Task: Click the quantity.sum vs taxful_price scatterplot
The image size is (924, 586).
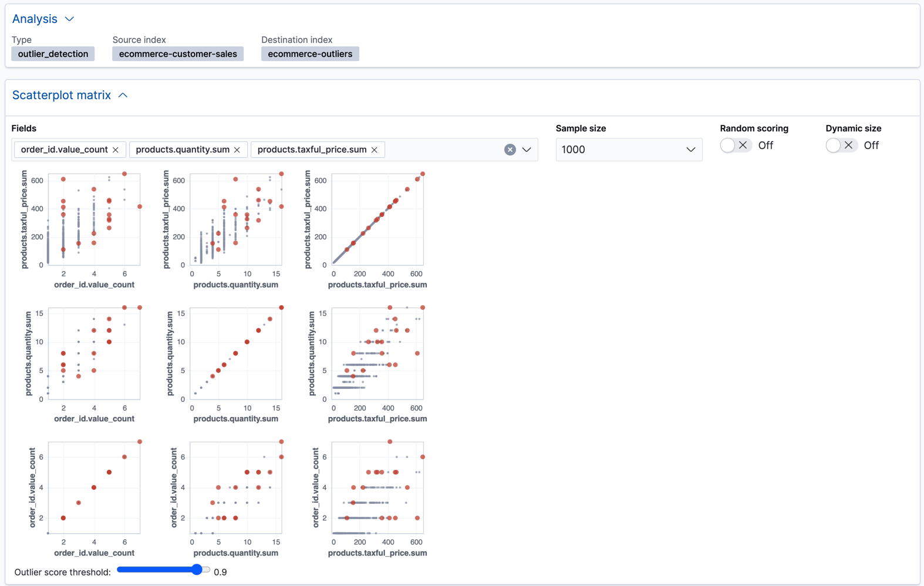Action: click(x=377, y=353)
